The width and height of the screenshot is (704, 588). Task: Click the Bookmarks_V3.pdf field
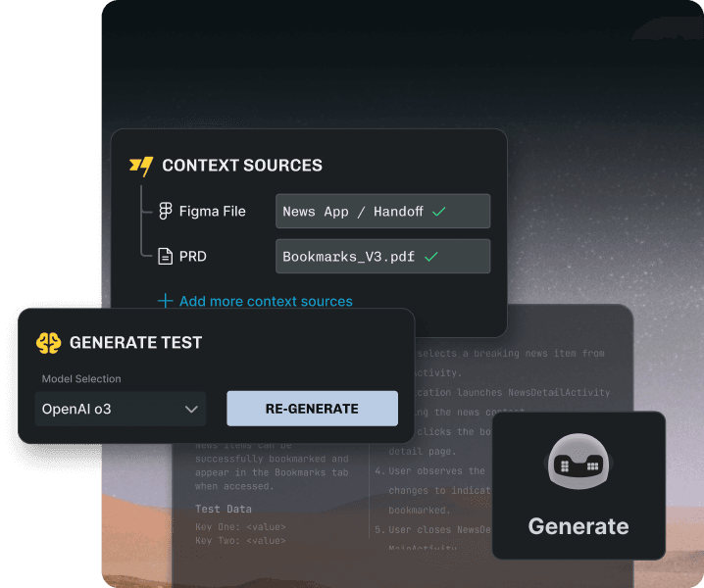coord(383,257)
